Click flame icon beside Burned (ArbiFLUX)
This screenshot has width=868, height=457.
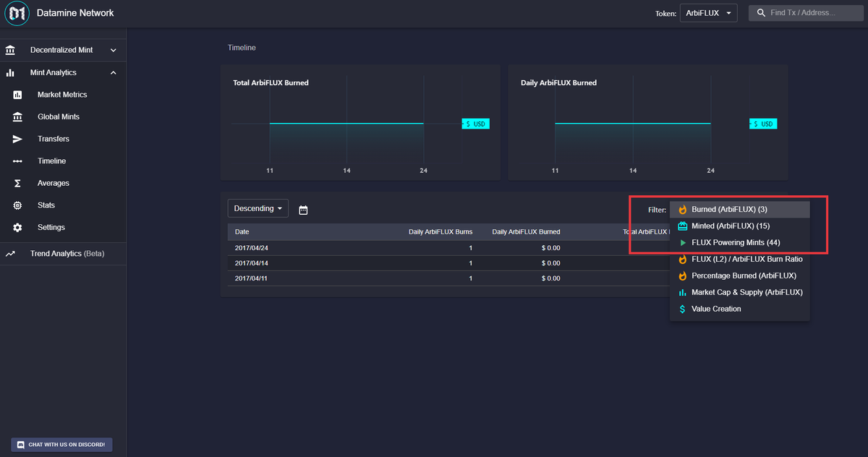tap(682, 210)
